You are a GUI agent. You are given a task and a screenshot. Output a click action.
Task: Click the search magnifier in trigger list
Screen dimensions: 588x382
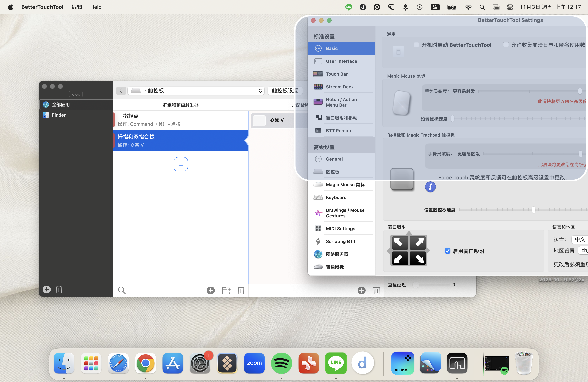[122, 290]
